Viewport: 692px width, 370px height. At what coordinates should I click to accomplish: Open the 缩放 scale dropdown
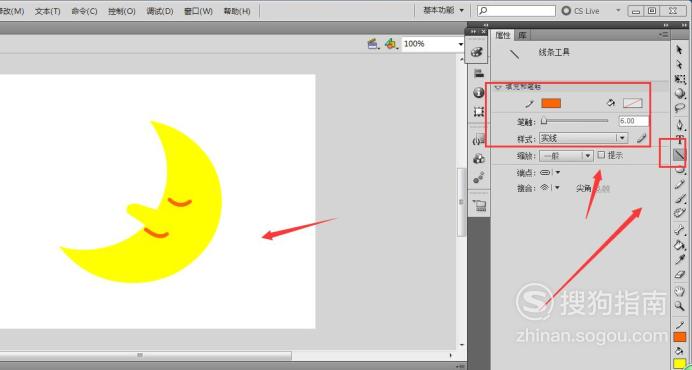click(x=566, y=156)
